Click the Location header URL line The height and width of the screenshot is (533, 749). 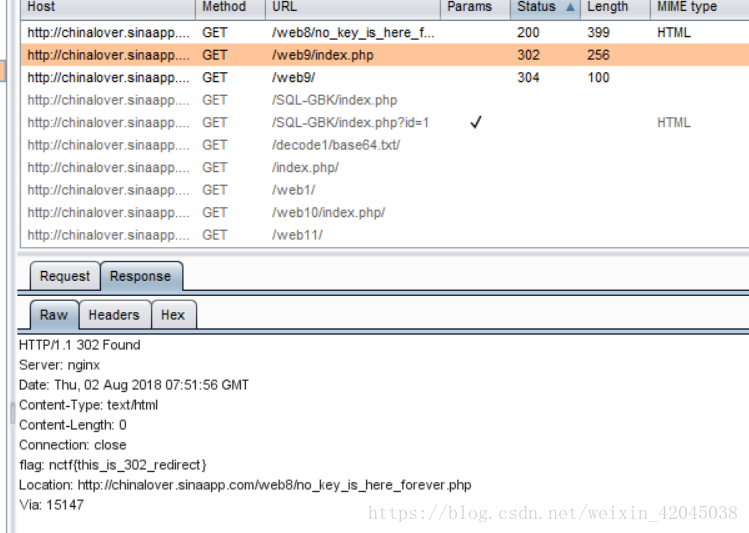[x=245, y=485]
